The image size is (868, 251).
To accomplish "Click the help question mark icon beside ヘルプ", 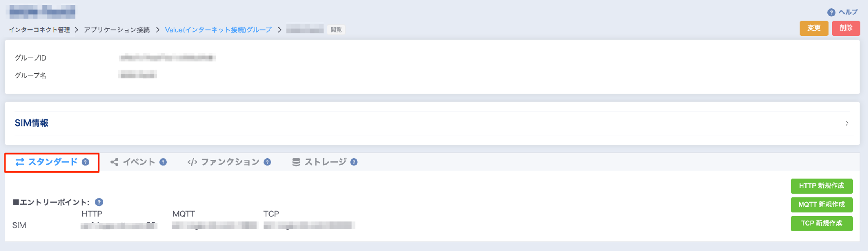I will [831, 12].
